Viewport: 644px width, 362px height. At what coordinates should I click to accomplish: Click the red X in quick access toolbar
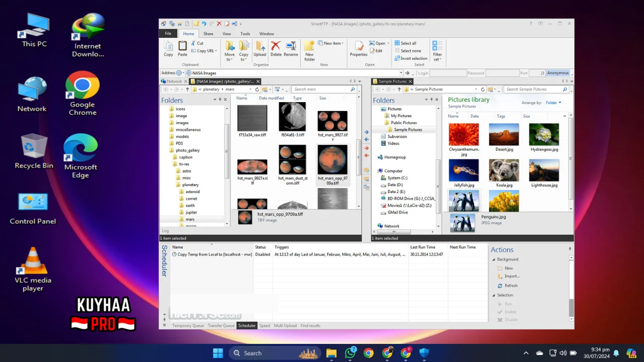219,24
